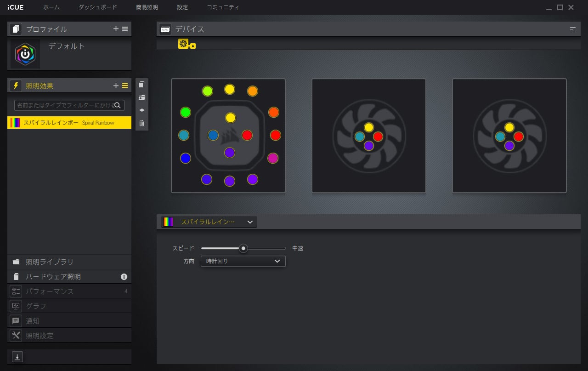Image resolution: width=588 pixels, height=371 pixels.
Task: Select the purple LED inside the pump center
Action: pyautogui.click(x=230, y=153)
